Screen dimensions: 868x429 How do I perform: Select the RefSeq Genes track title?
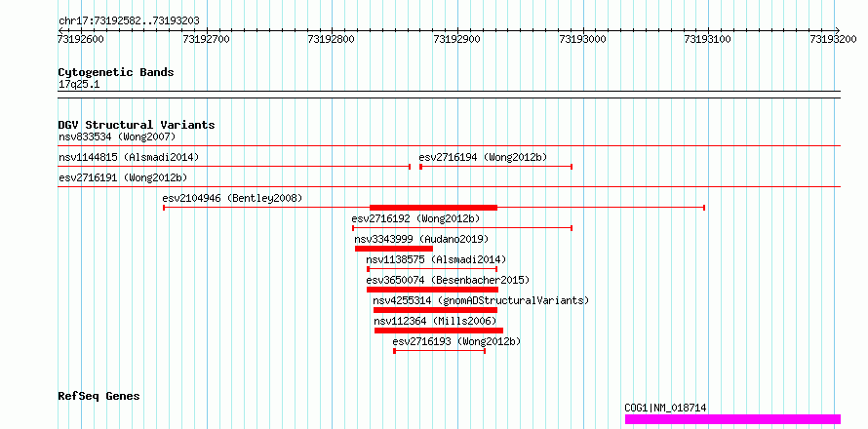coord(99,397)
